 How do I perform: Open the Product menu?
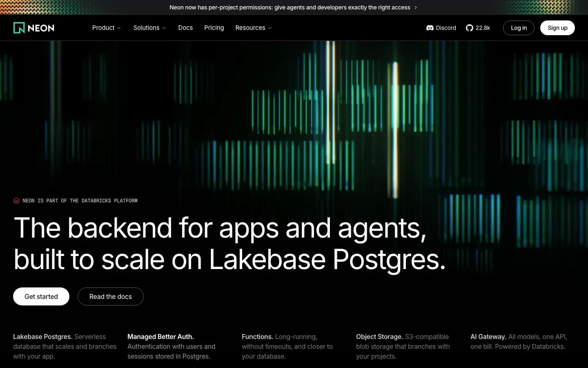coord(106,28)
